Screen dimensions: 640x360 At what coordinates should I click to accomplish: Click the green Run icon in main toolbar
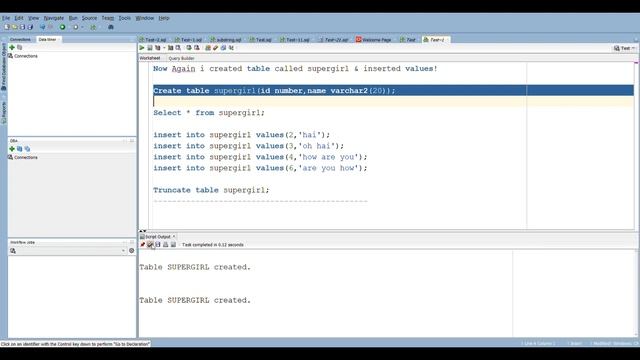pos(62,27)
